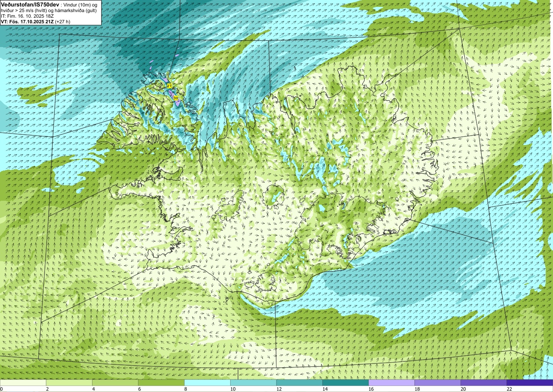
Task: Click the darkest purple legend swatch above 22
Action: (530, 383)
